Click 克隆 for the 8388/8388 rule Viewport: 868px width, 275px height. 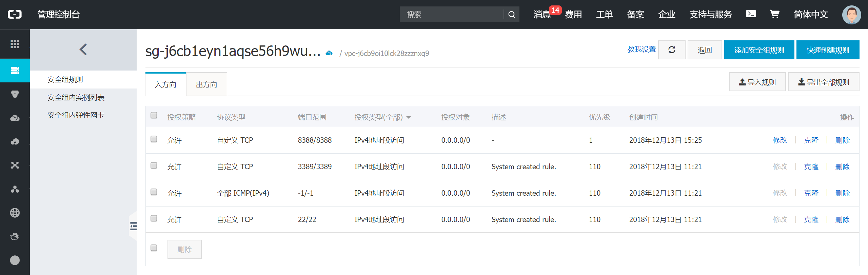pos(811,140)
